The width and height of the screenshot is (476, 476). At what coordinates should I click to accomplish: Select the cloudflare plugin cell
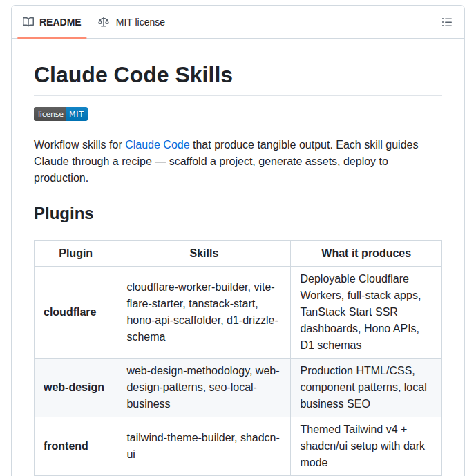[75, 312]
